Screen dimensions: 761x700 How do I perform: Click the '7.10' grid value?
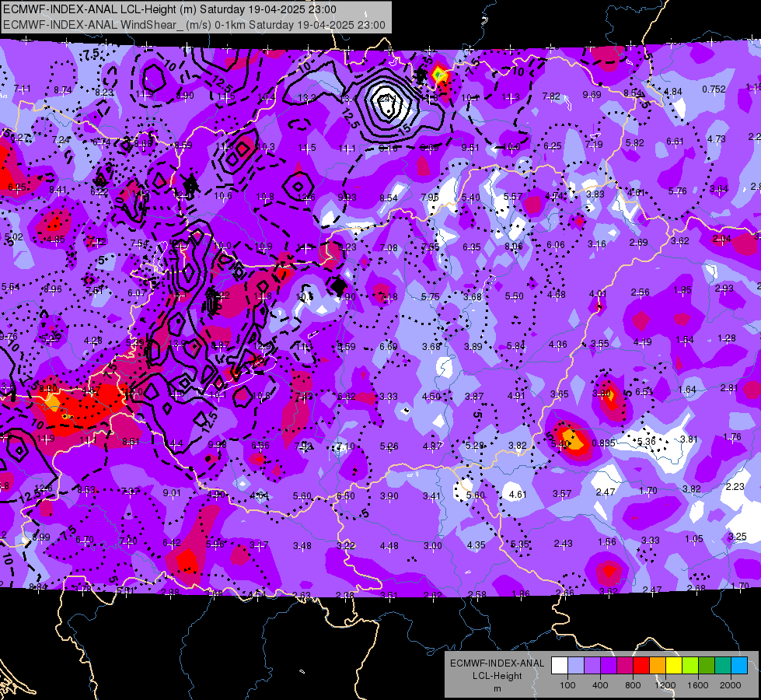pyautogui.click(x=346, y=446)
